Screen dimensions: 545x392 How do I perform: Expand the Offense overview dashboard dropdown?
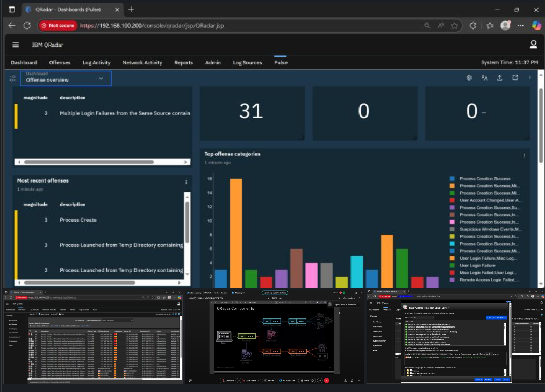pos(66,78)
